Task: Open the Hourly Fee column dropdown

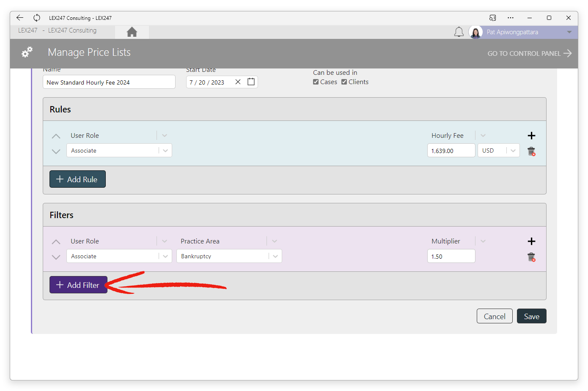Action: pos(483,135)
